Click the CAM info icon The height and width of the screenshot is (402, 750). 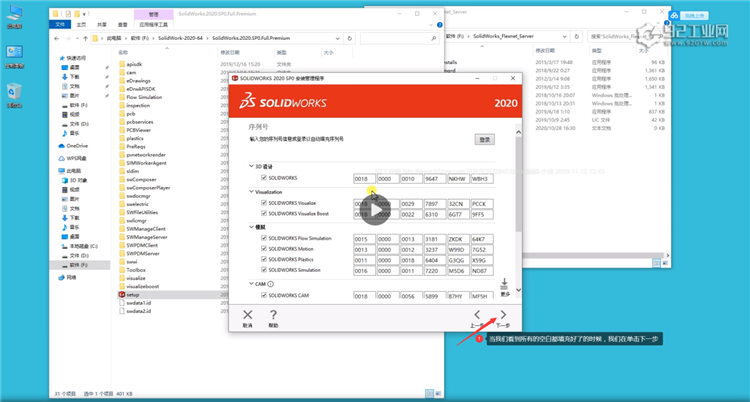point(270,284)
